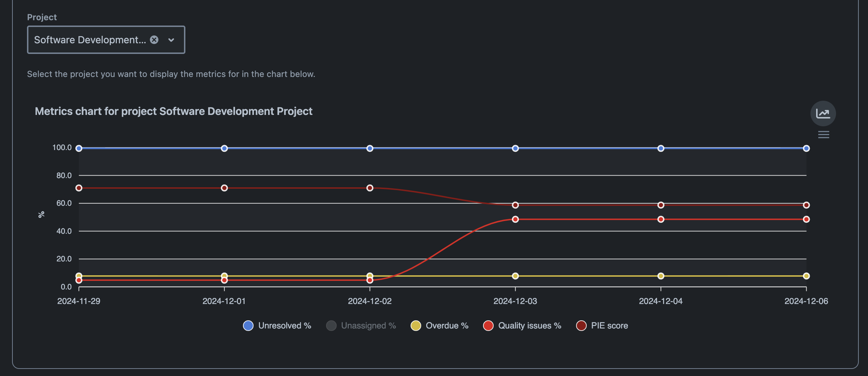Select Unresolved % point at 2024-12-02
868x376 pixels.
point(370,148)
